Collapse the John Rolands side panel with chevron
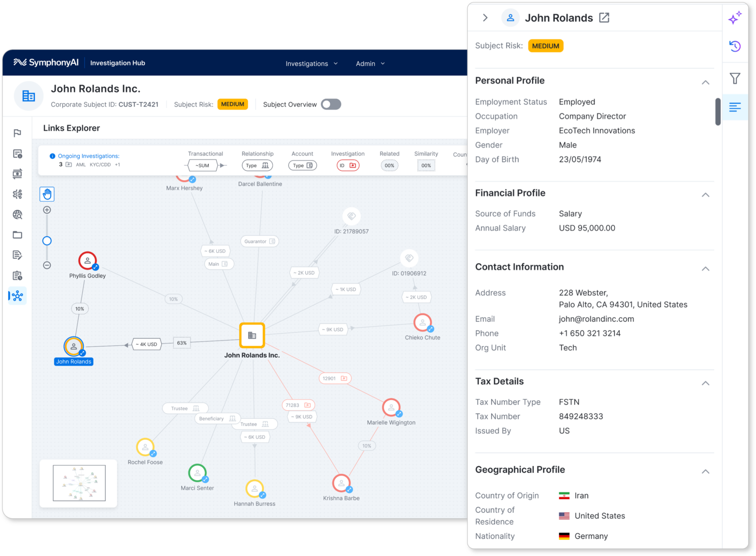 (x=485, y=17)
